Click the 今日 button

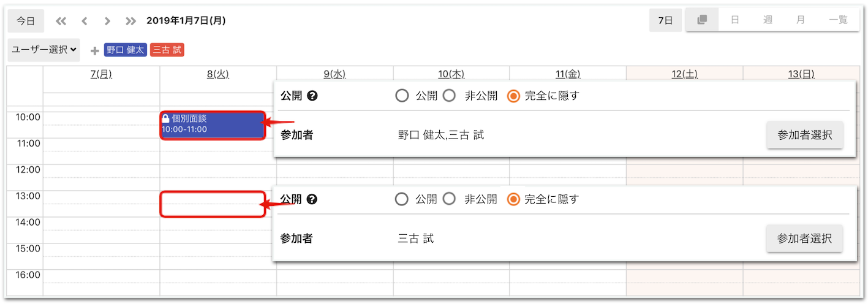(x=26, y=20)
